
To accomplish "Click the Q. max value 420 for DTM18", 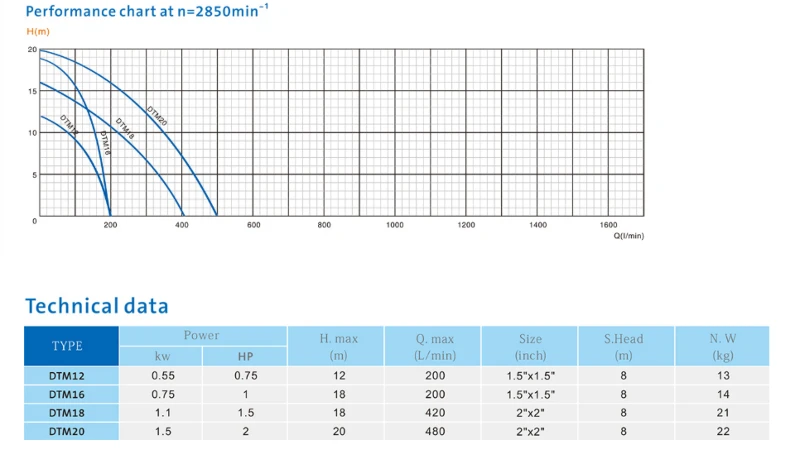I will (435, 413).
